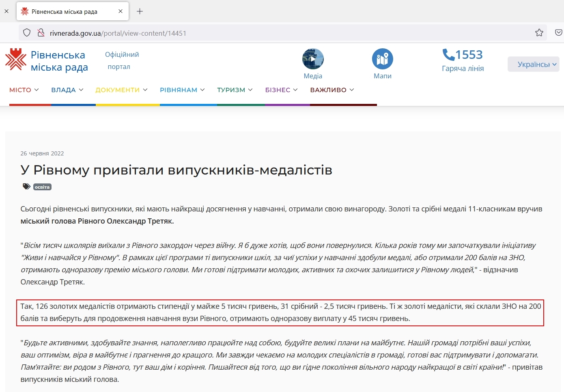Open the Мапи map icon

[x=382, y=59]
